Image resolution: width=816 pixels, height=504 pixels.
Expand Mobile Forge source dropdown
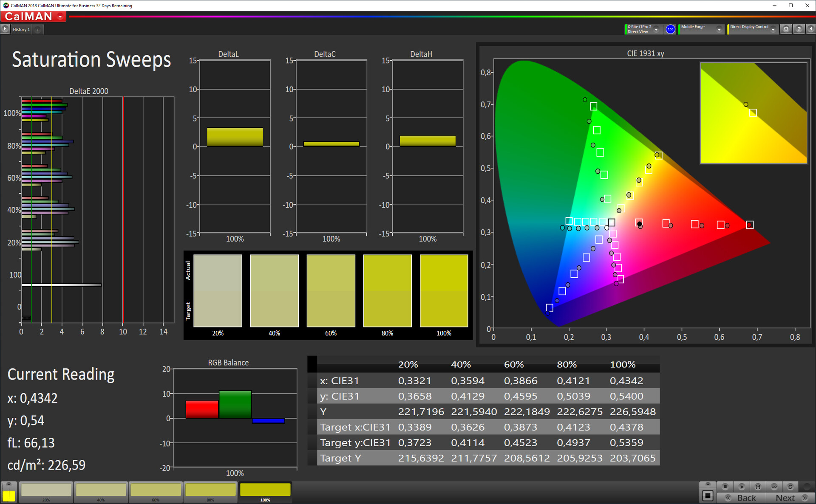click(x=719, y=29)
